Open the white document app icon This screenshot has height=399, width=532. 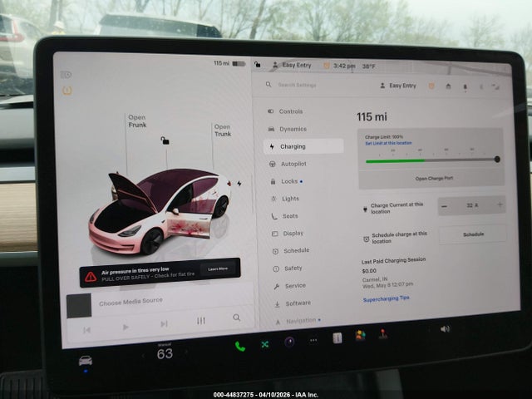(x=337, y=338)
